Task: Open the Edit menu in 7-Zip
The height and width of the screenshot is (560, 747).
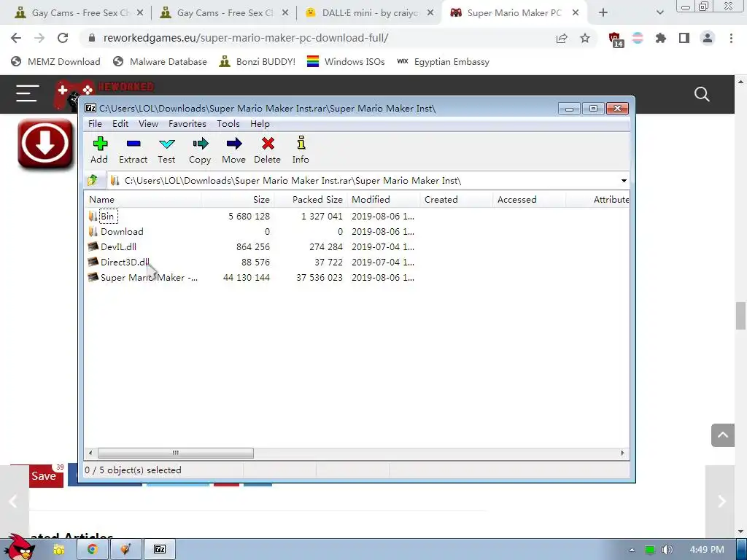Action: pyautogui.click(x=120, y=124)
